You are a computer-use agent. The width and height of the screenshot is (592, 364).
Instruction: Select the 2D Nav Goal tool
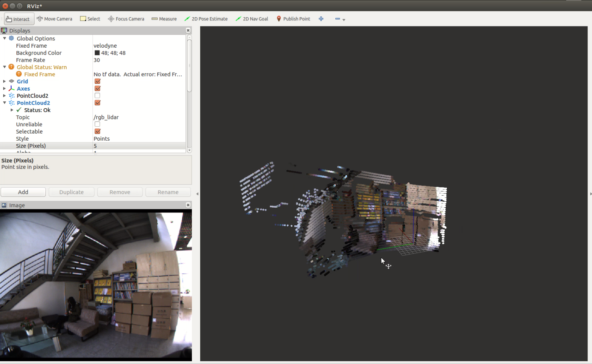pyautogui.click(x=251, y=19)
